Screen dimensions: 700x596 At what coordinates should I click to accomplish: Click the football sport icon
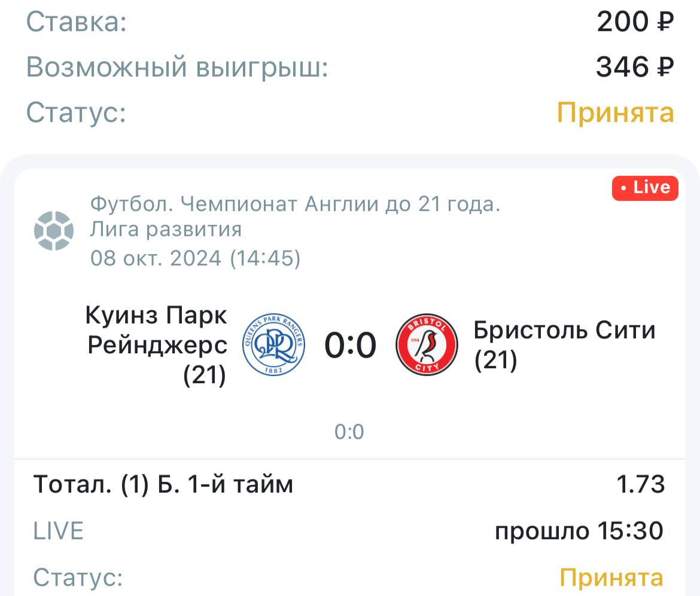point(54,230)
